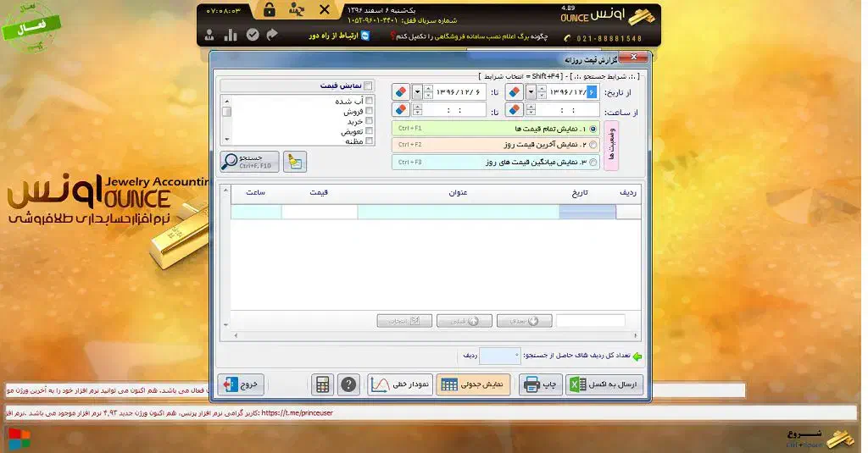Click ارسال به اکسل export button

tap(604, 384)
